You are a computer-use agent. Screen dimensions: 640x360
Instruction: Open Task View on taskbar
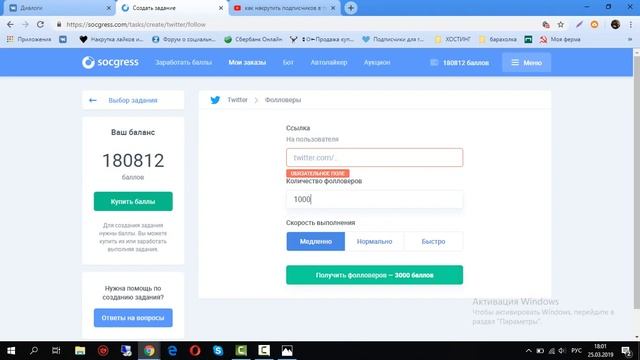pyautogui.click(x=56, y=351)
